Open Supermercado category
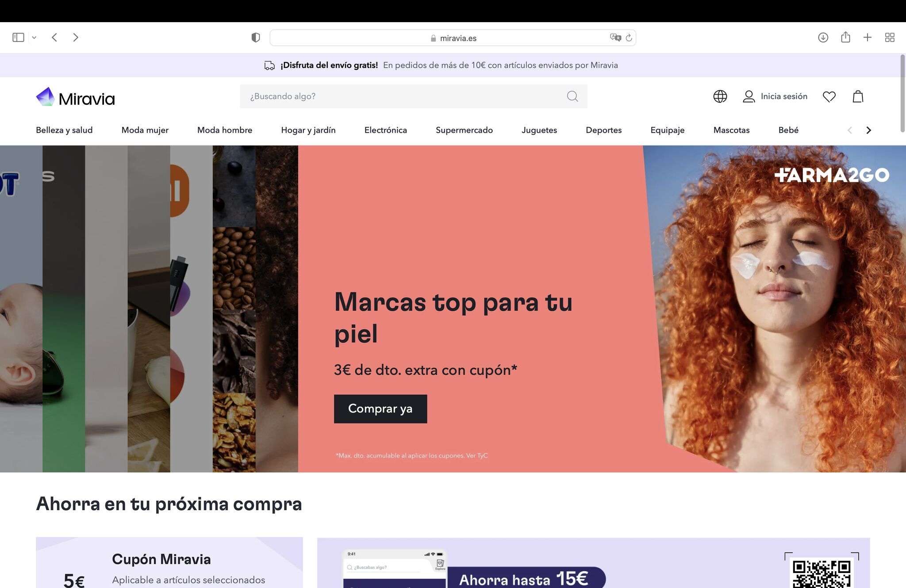The width and height of the screenshot is (906, 588). click(464, 130)
